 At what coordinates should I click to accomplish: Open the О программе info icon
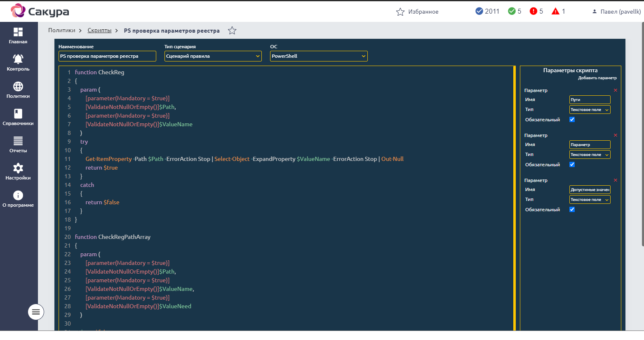(18, 196)
